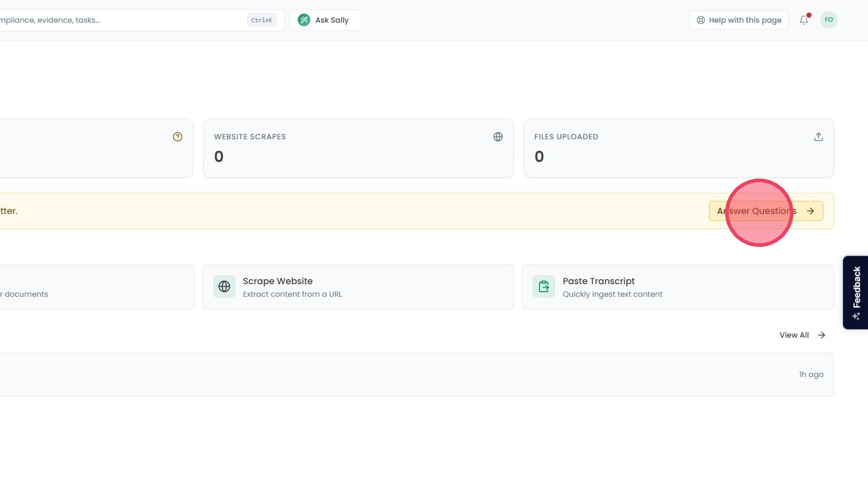The width and height of the screenshot is (868, 485).
Task: Click 'Extract content from a URL' text
Action: [x=292, y=294]
